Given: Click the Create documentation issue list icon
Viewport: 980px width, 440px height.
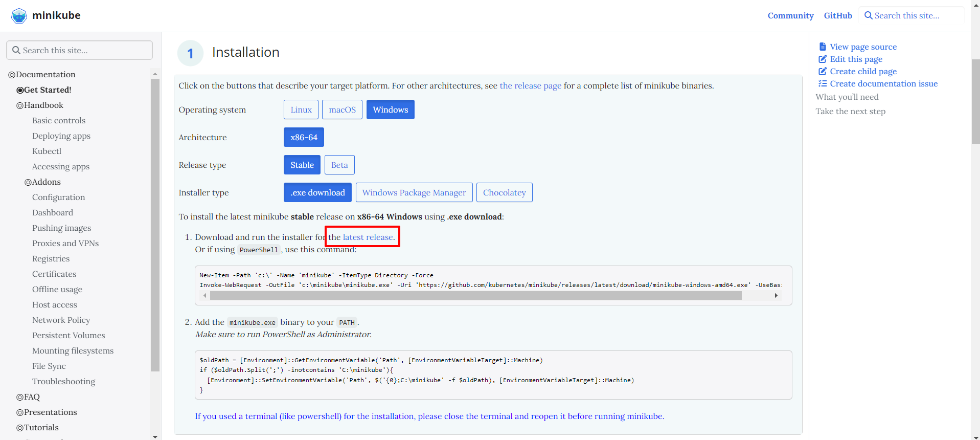Looking at the screenshot, I should click(823, 83).
